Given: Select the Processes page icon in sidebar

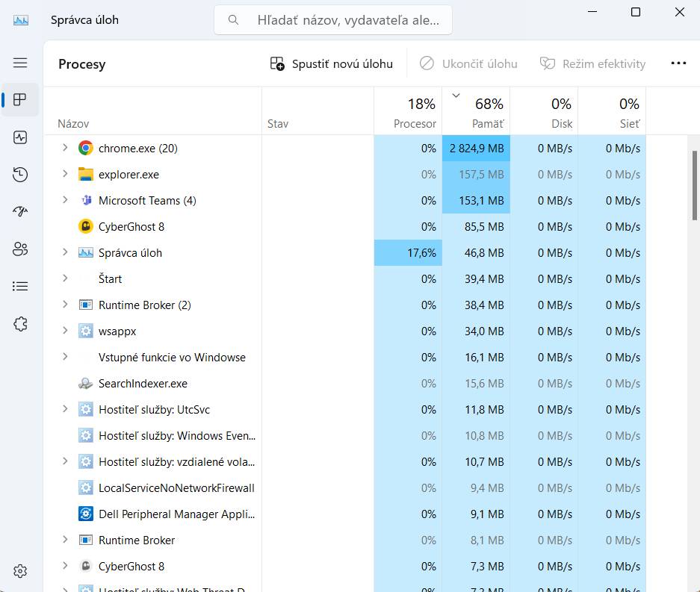Looking at the screenshot, I should click(20, 99).
